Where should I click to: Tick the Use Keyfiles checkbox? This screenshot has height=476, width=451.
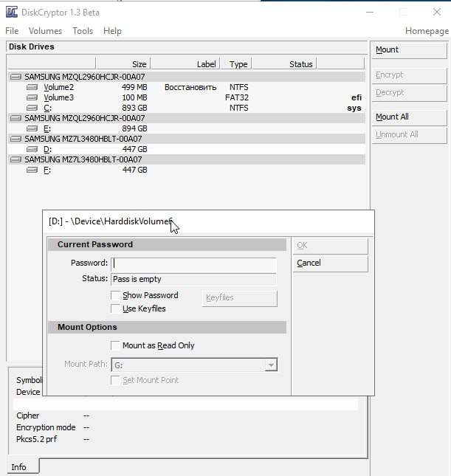tap(115, 308)
